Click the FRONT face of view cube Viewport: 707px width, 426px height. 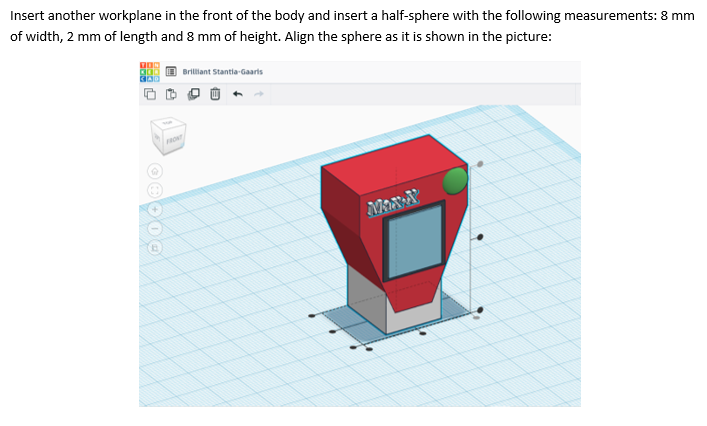[174, 139]
